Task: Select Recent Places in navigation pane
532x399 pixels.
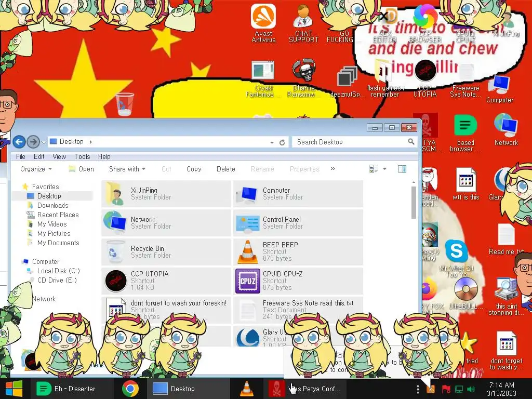Action: [58, 215]
